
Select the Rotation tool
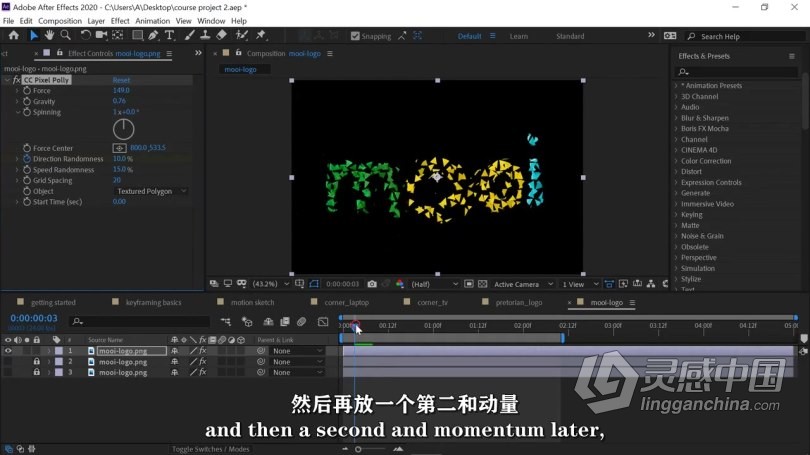coord(85,35)
